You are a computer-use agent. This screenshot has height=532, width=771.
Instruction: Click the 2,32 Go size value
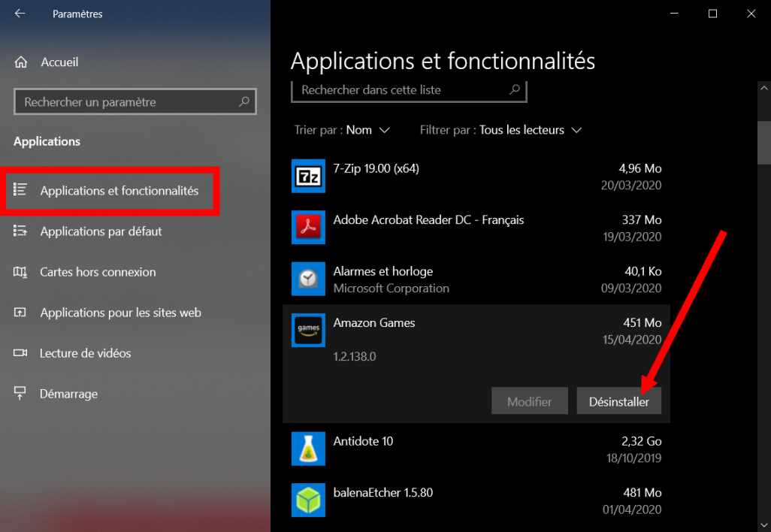(x=641, y=441)
